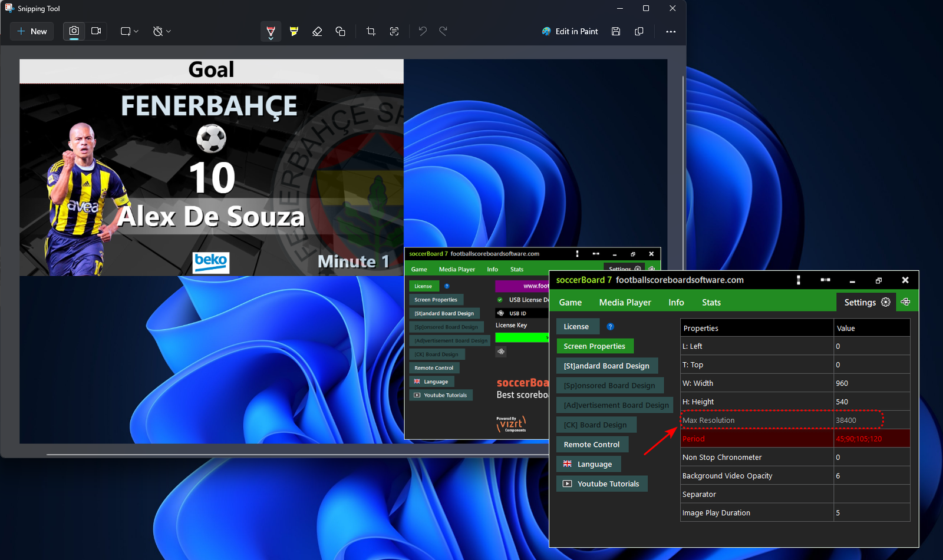Open snip with Edit in Paint

(x=570, y=31)
